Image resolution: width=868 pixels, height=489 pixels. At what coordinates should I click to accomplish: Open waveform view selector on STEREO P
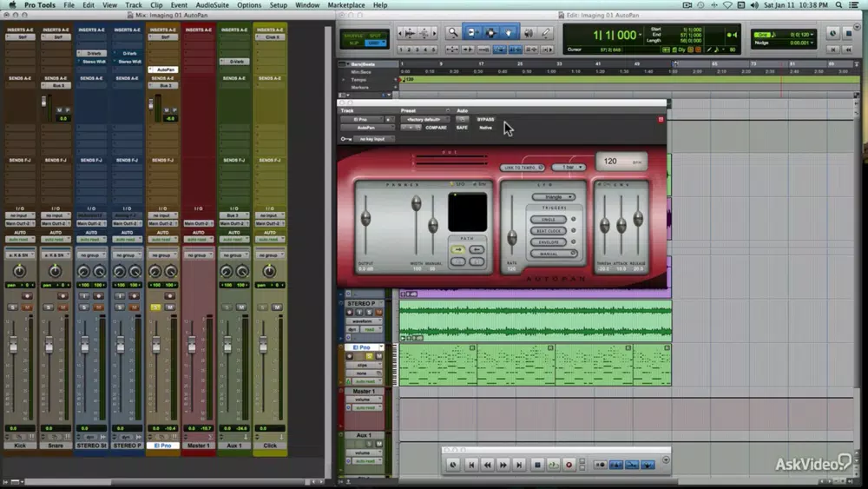pos(365,321)
